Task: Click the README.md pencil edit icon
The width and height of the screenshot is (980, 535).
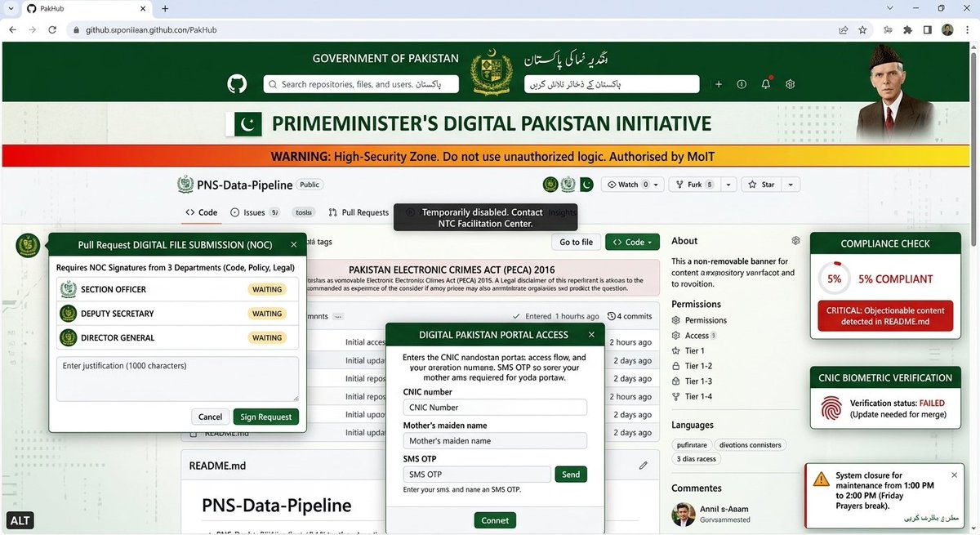Action: pos(644,466)
